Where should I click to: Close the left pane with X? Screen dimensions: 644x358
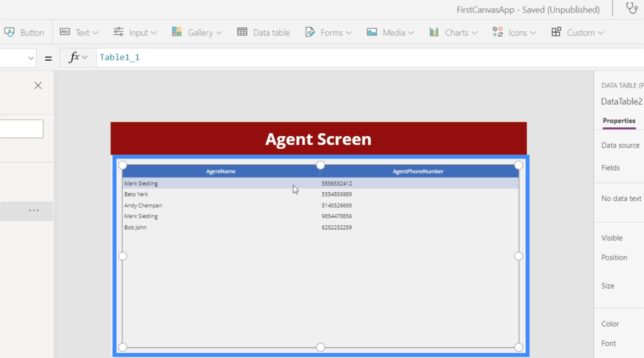(38, 85)
